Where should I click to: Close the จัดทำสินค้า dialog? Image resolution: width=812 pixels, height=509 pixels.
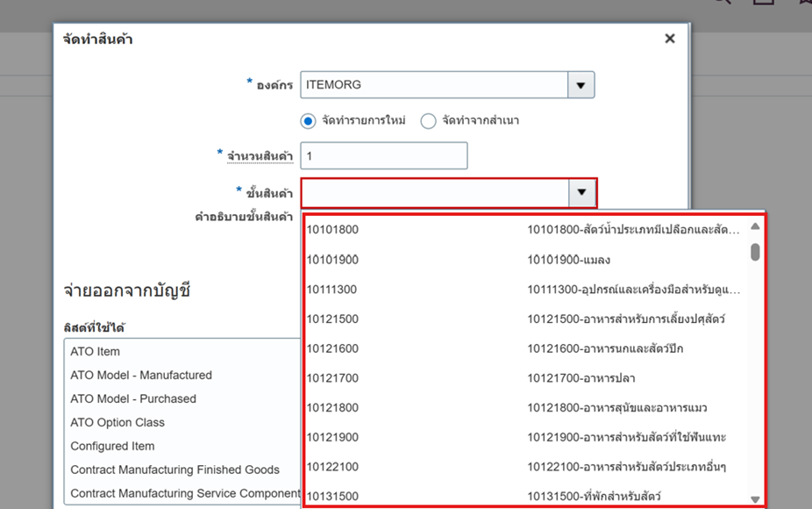click(670, 39)
